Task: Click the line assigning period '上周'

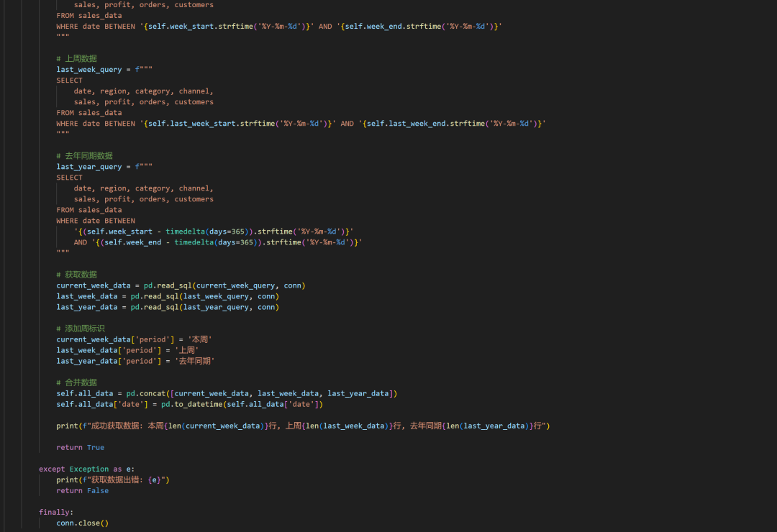Action: [x=127, y=350]
